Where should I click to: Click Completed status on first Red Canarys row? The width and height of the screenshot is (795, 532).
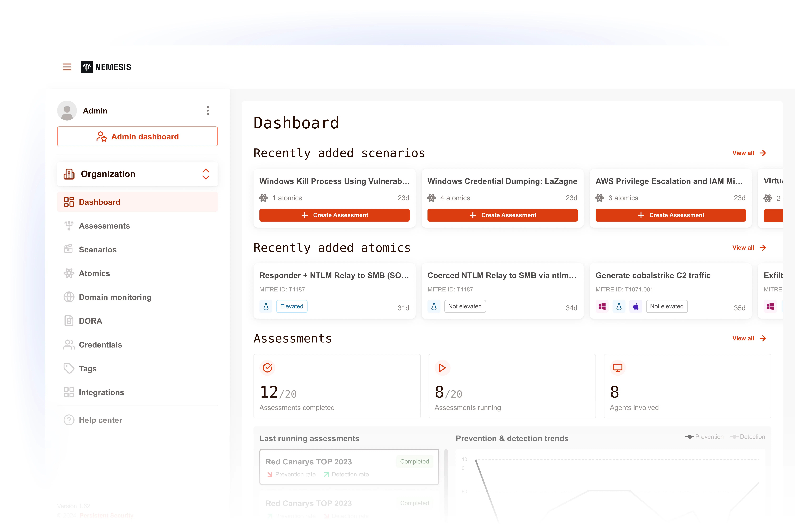tap(415, 461)
